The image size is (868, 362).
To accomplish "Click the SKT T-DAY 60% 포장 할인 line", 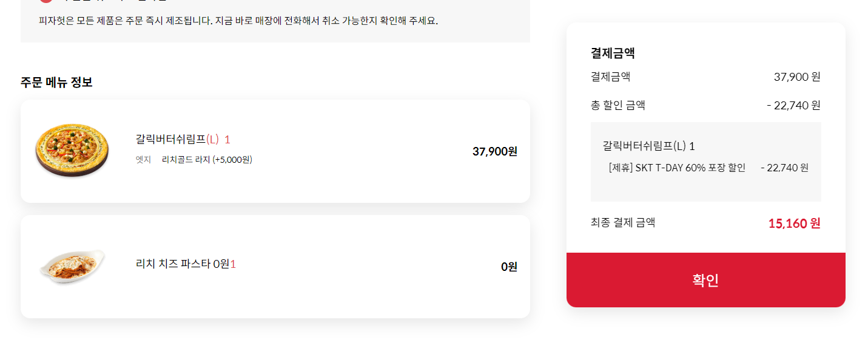I will (x=677, y=168).
